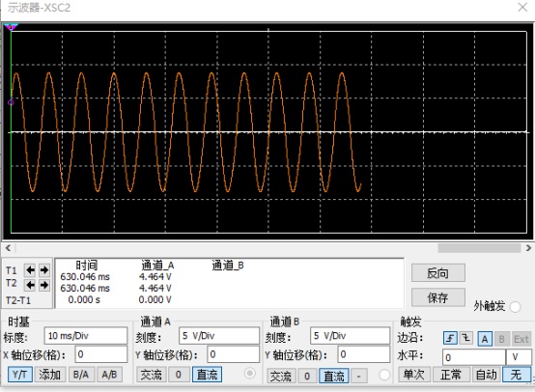Open Channel A 5 V/Div scale field
535x392 pixels.
(x=218, y=336)
